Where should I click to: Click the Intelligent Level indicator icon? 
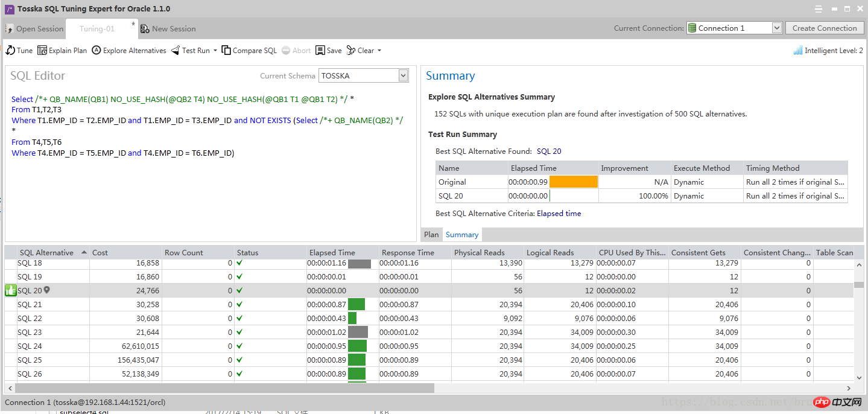point(797,51)
